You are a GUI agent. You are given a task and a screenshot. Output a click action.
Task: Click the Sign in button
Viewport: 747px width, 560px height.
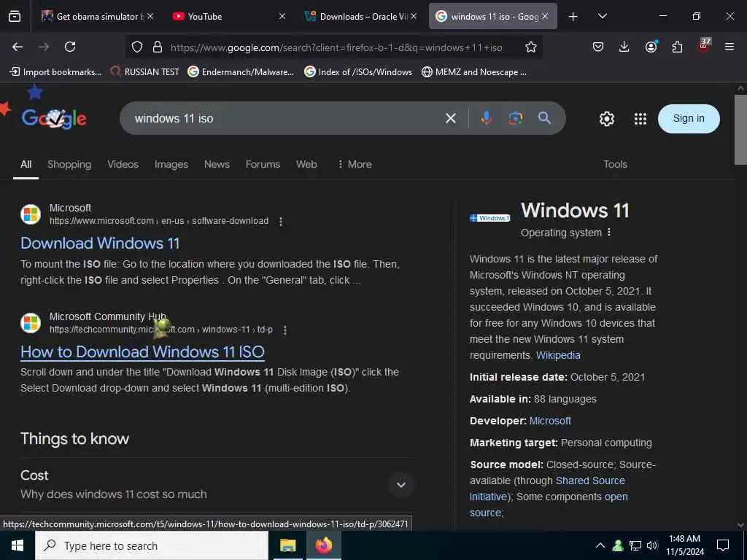[689, 119]
